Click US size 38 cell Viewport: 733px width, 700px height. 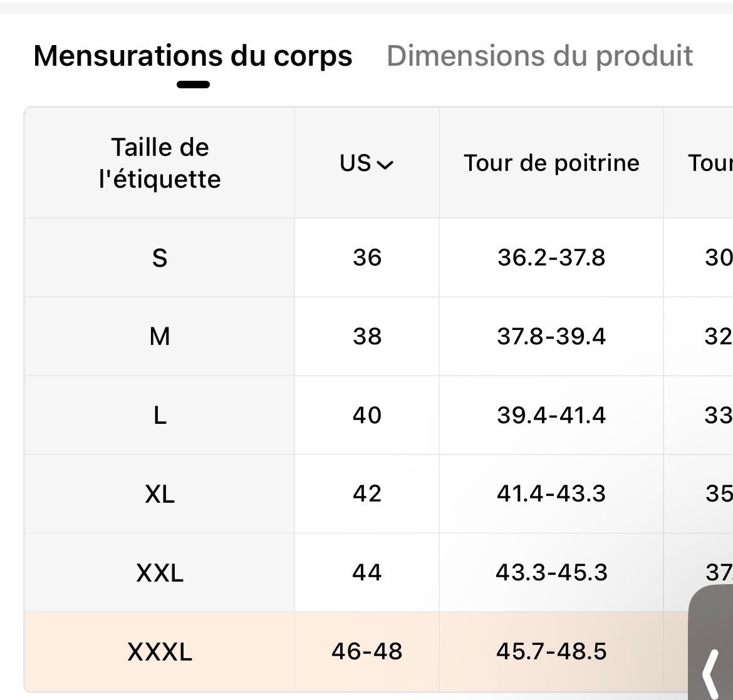point(367,337)
